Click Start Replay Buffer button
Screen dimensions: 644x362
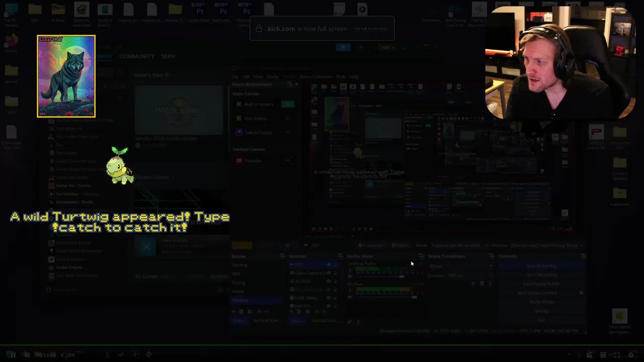pyautogui.click(x=542, y=284)
